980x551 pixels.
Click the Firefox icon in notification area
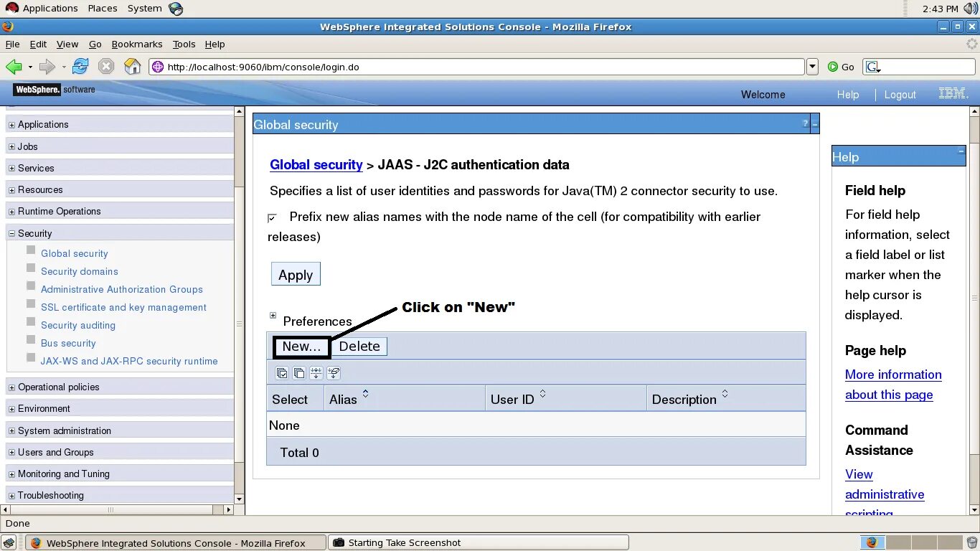[x=871, y=542]
